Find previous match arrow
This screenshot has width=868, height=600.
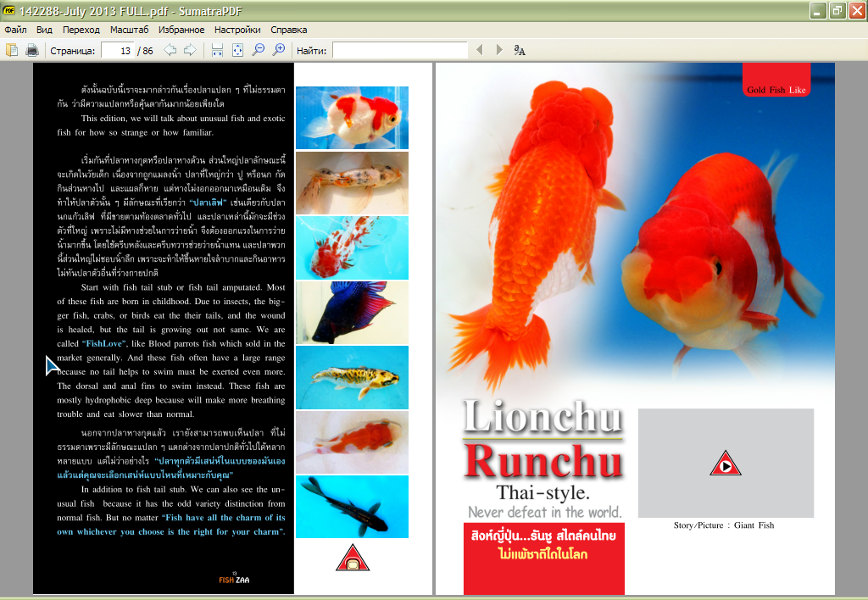click(x=480, y=50)
